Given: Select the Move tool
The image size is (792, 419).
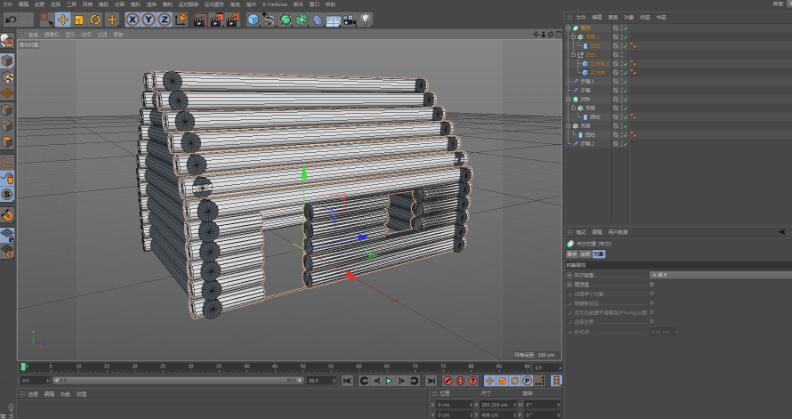Looking at the screenshot, I should point(63,19).
